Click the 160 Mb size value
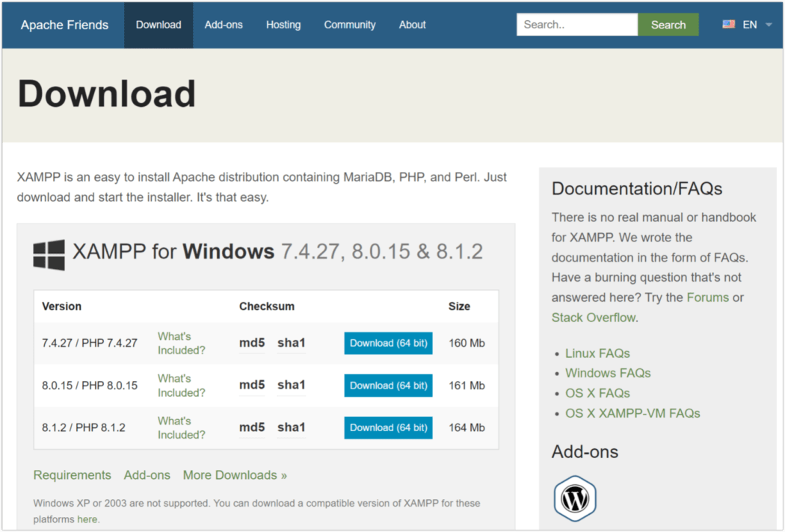The width and height of the screenshot is (785, 532). pos(467,343)
